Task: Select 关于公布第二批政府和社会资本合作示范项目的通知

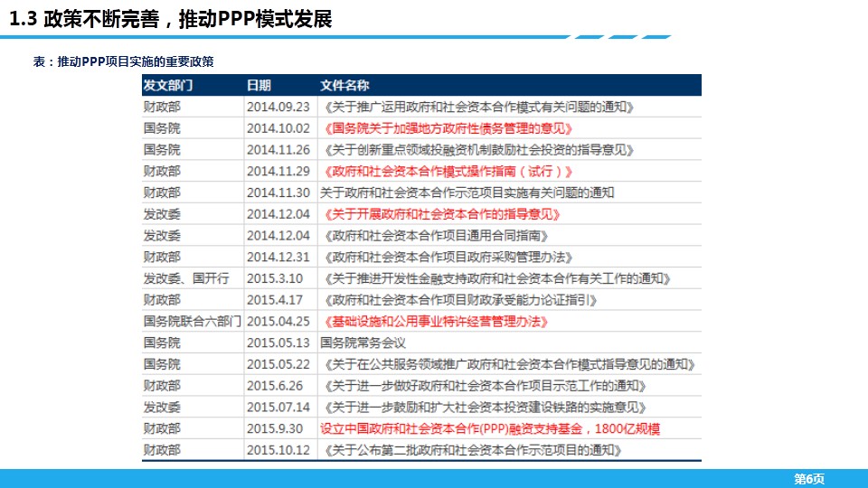Action: coord(473,450)
